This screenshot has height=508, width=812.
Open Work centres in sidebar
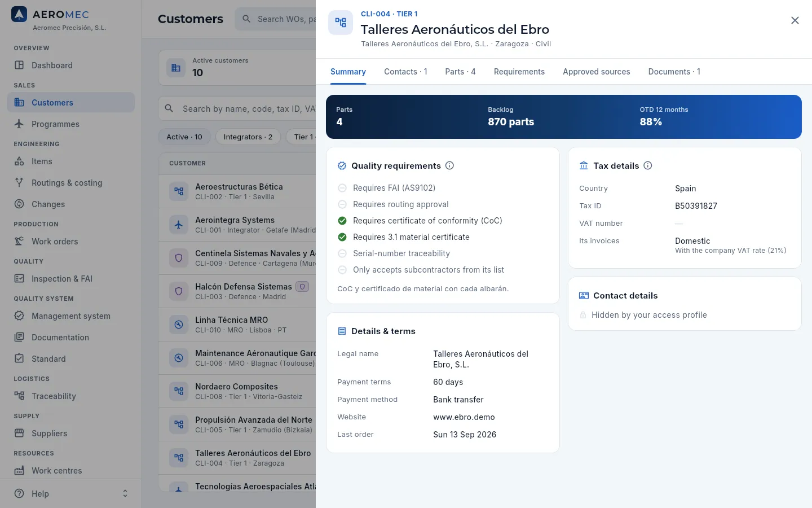click(x=71, y=470)
